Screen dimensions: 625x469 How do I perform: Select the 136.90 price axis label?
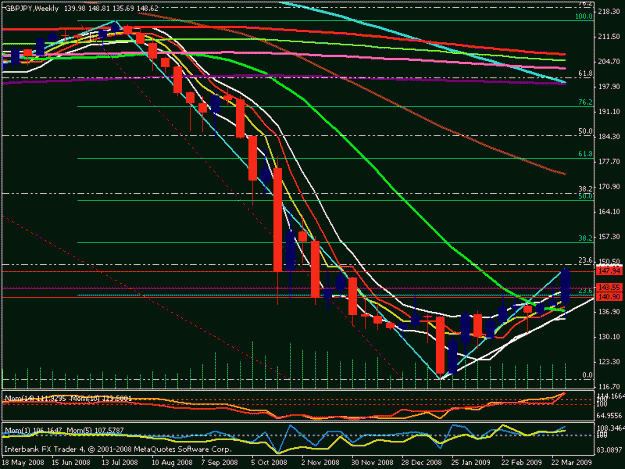coord(609,312)
